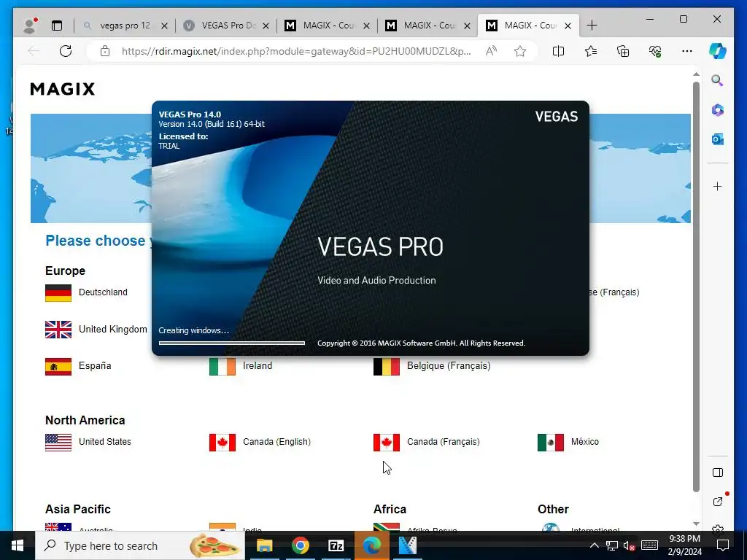Choose Belgique (Français)
This screenshot has width=747, height=560.
[x=449, y=366]
